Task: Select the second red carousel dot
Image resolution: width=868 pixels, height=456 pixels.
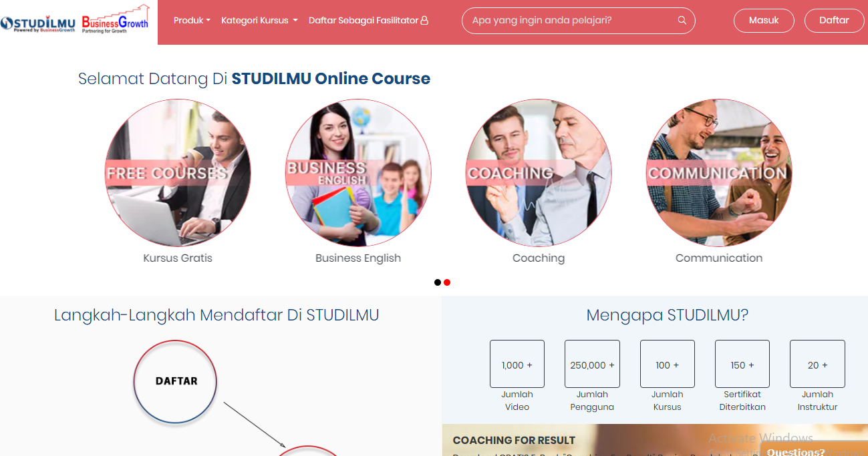Action: [447, 282]
